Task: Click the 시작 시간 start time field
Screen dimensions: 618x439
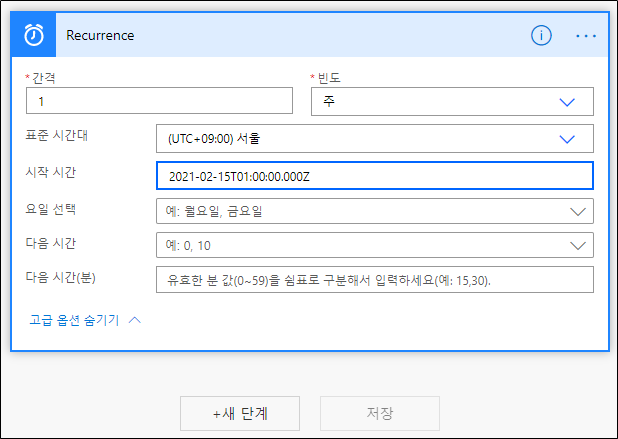Action: pyautogui.click(x=375, y=176)
